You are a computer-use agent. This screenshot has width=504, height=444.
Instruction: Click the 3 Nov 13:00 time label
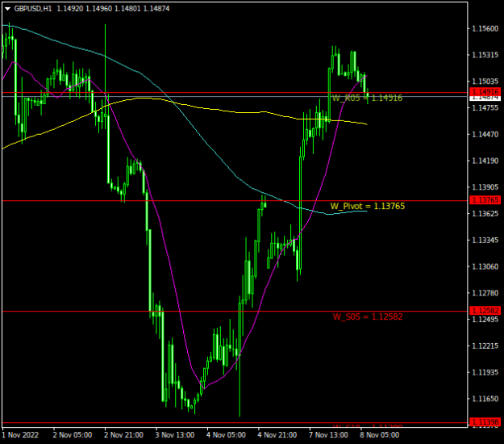tap(175, 435)
